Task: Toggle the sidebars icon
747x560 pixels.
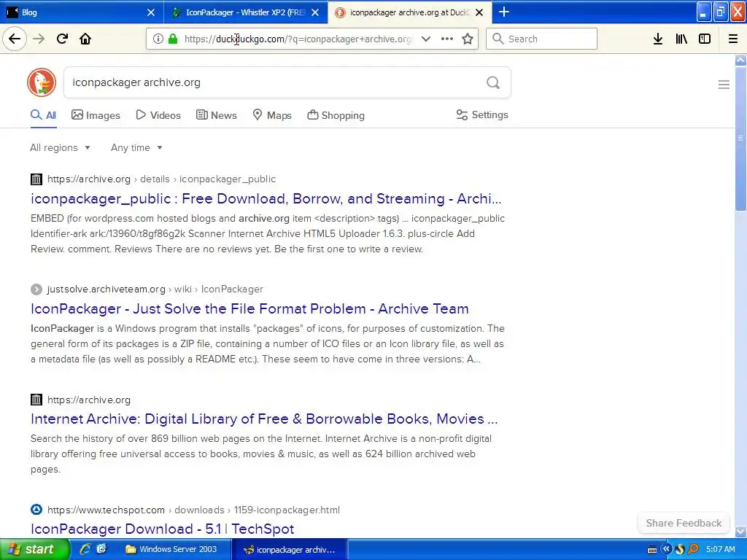Action: click(x=705, y=39)
